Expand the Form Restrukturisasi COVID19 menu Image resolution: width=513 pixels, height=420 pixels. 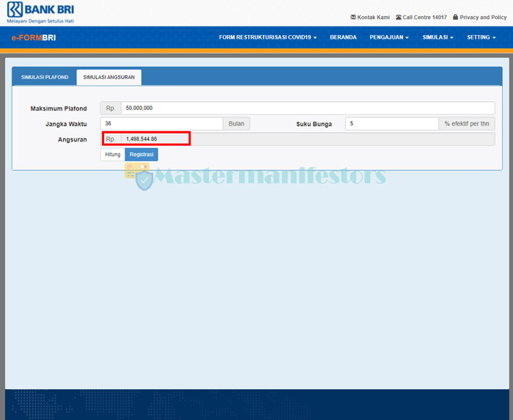click(x=267, y=37)
